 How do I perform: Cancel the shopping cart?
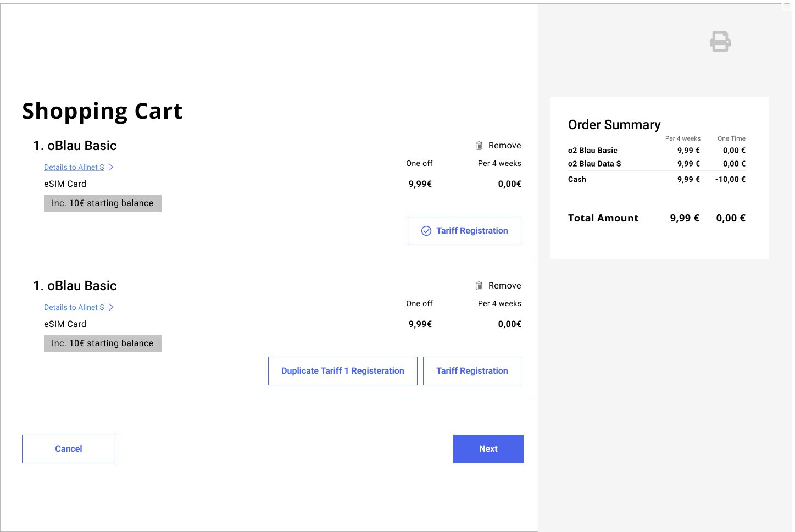click(x=69, y=449)
